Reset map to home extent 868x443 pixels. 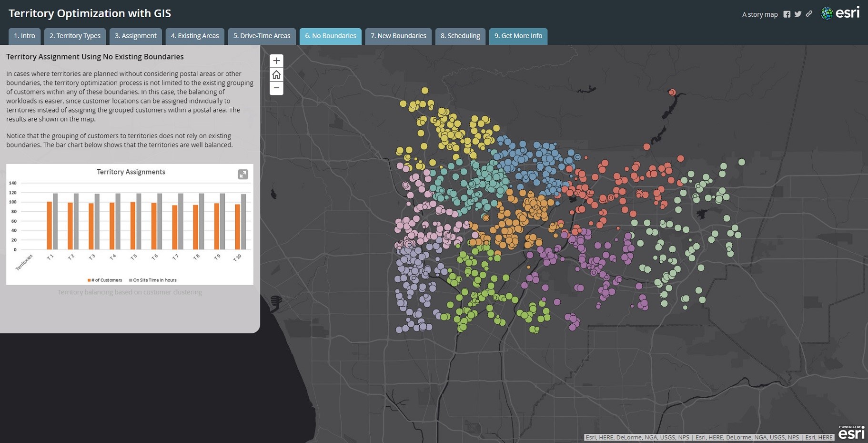pyautogui.click(x=276, y=75)
